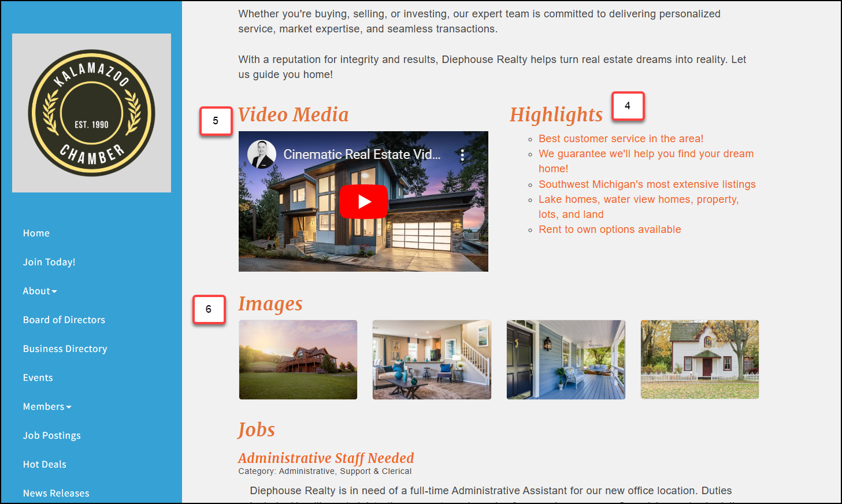Screen dimensions: 842x504
Task: Click the Highlights heading
Action: coord(556,115)
